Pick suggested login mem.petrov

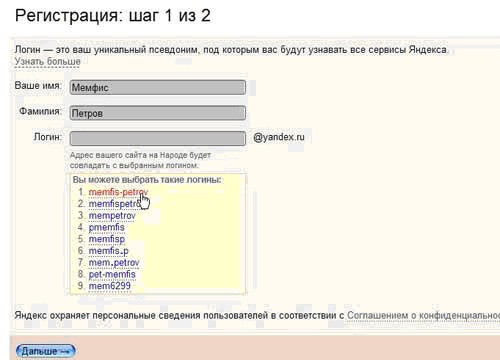coord(114,263)
